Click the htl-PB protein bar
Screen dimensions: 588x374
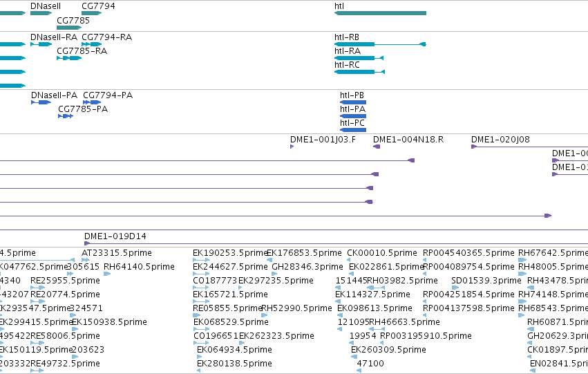coord(353,102)
